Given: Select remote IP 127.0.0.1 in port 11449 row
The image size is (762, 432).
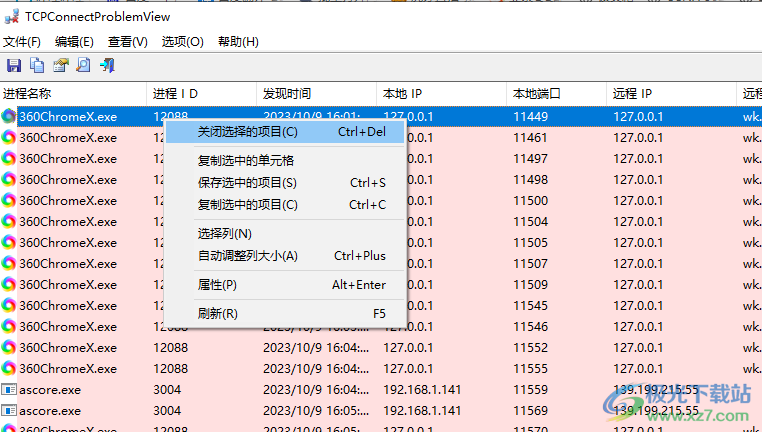Looking at the screenshot, I should pyautogui.click(x=638, y=117).
